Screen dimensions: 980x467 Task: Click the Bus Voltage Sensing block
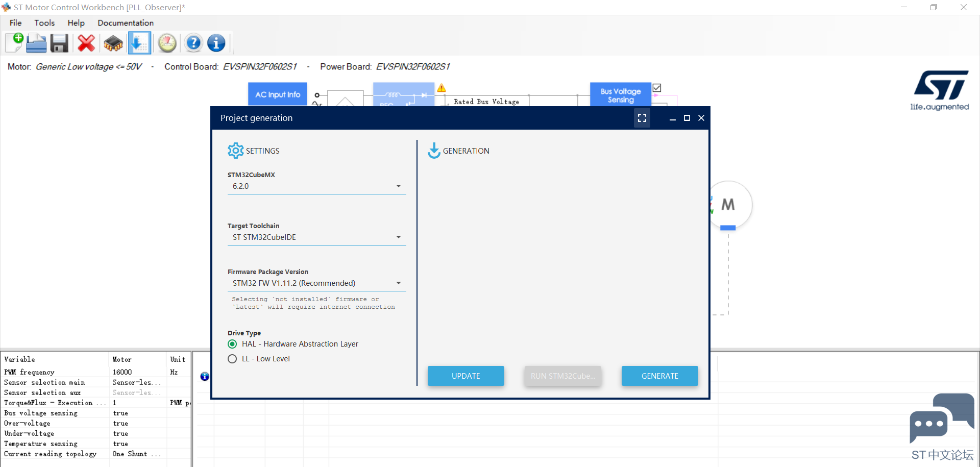point(621,95)
